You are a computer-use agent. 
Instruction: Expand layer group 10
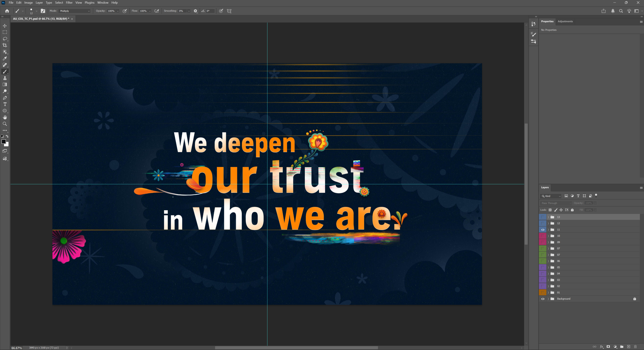tap(549, 236)
